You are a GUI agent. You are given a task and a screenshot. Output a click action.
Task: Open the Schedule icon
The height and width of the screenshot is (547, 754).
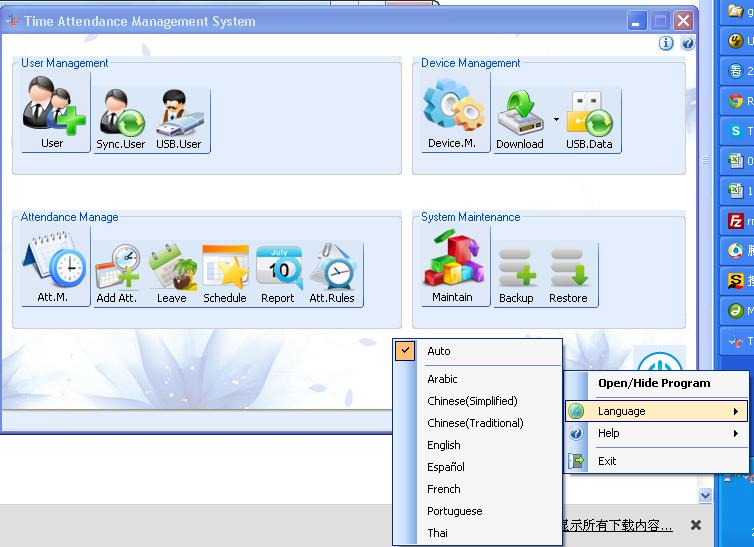225,274
